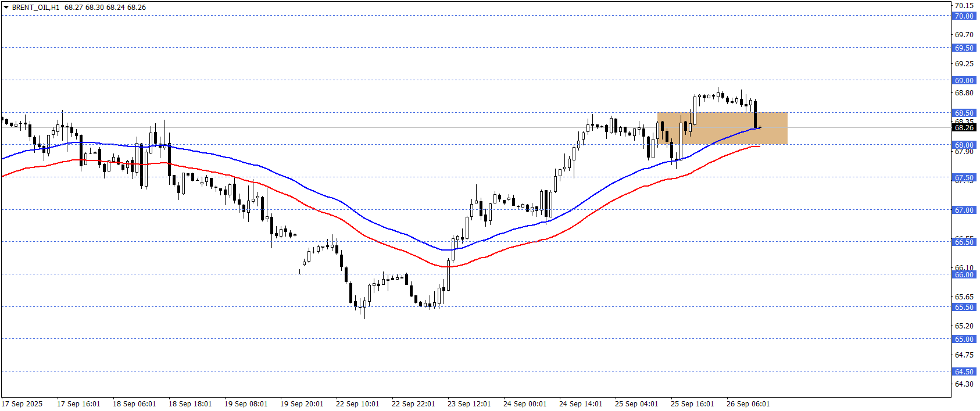Image resolution: width=980 pixels, height=411 pixels.
Task: Click the 69.50 level price label
Action: pyautogui.click(x=964, y=48)
